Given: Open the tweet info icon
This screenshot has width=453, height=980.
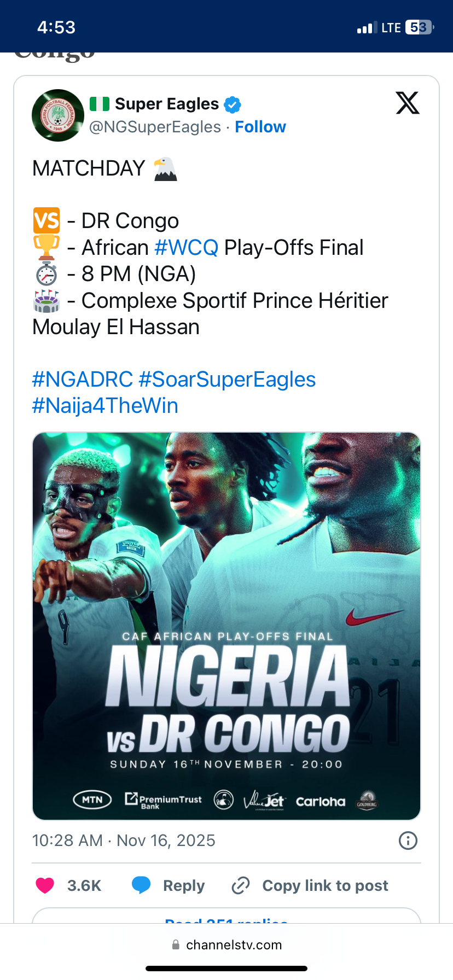Looking at the screenshot, I should [408, 840].
